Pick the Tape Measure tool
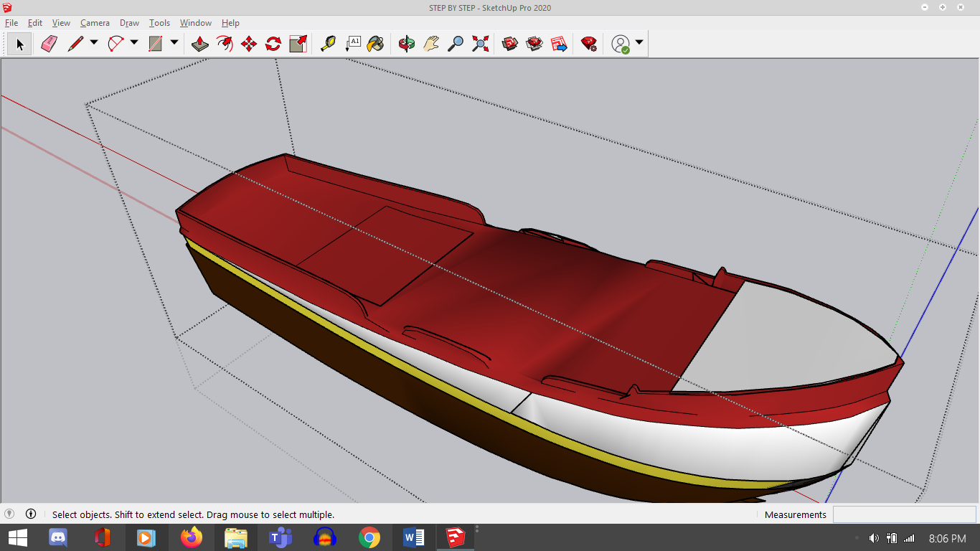Screen dimensions: 980x551 (x=328, y=44)
